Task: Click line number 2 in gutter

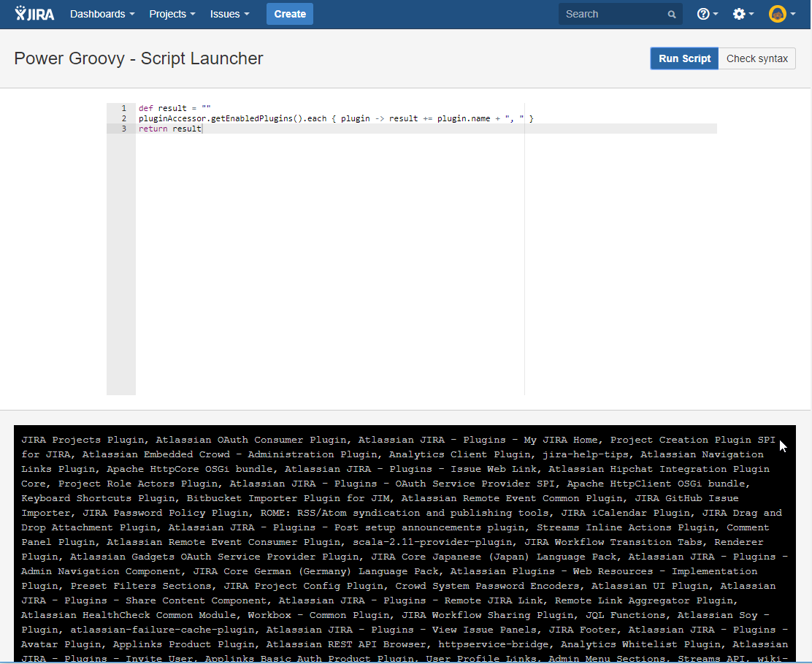Action: point(123,118)
